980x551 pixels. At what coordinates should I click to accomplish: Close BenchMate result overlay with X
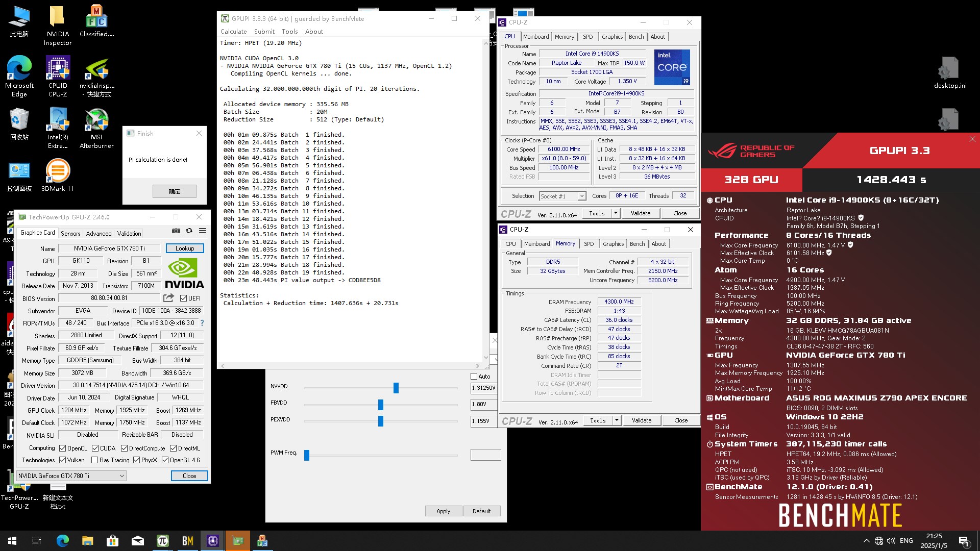click(x=972, y=139)
